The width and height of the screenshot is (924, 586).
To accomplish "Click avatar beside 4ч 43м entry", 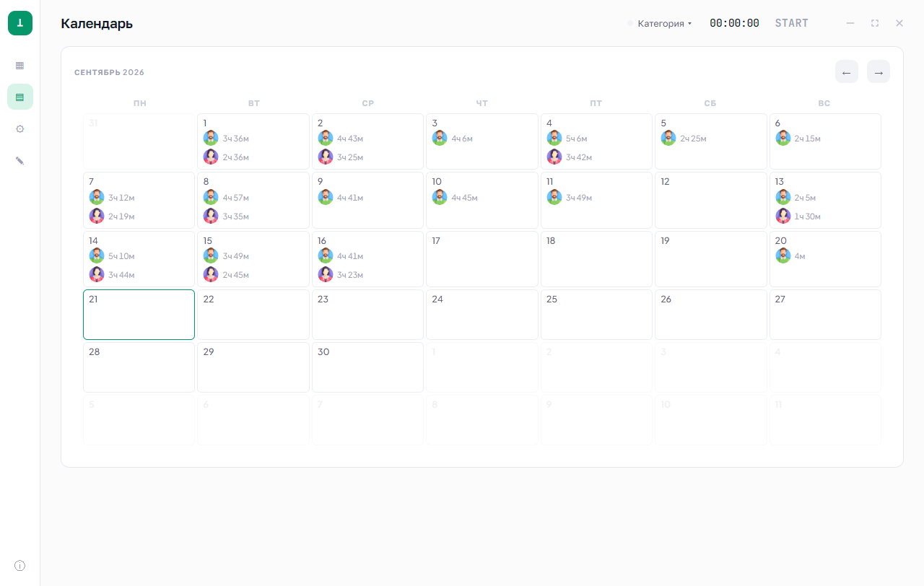I will [x=326, y=138].
